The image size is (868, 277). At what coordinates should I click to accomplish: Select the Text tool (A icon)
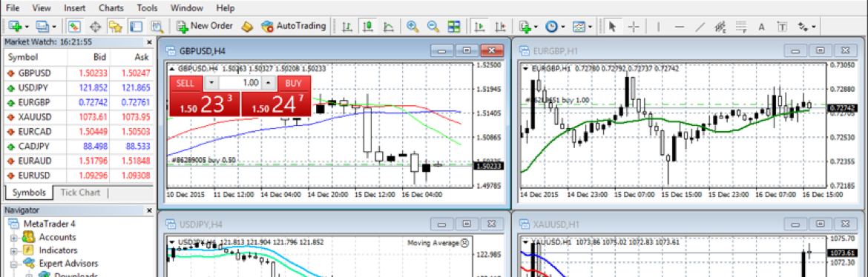[762, 26]
